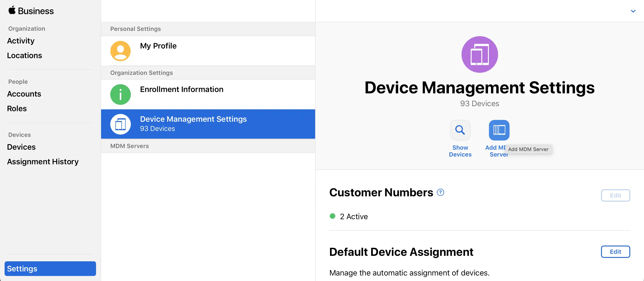Click the Customer Numbers heading
Viewport: 644px width, 281px height.
pos(381,192)
